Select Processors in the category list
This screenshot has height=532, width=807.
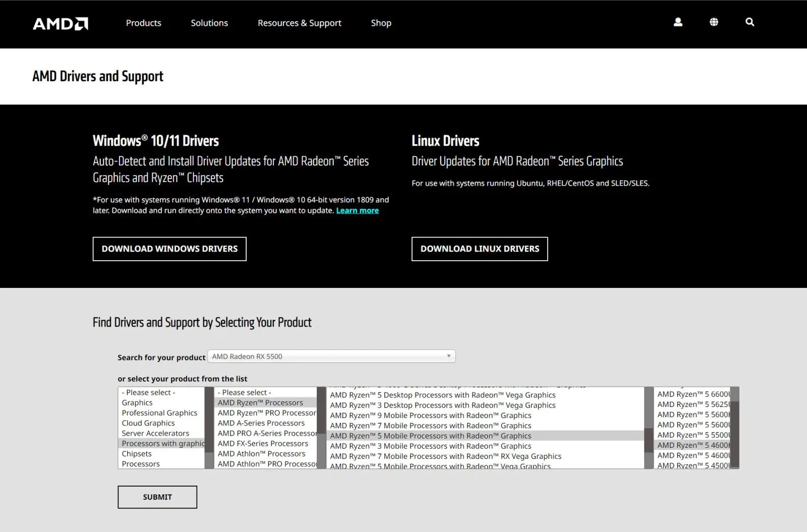[x=161, y=464]
